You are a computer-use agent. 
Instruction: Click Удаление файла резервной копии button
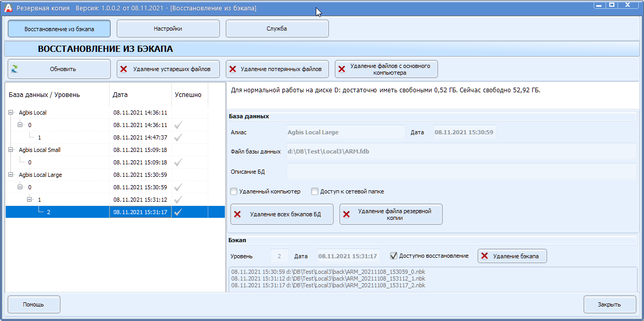tap(391, 214)
